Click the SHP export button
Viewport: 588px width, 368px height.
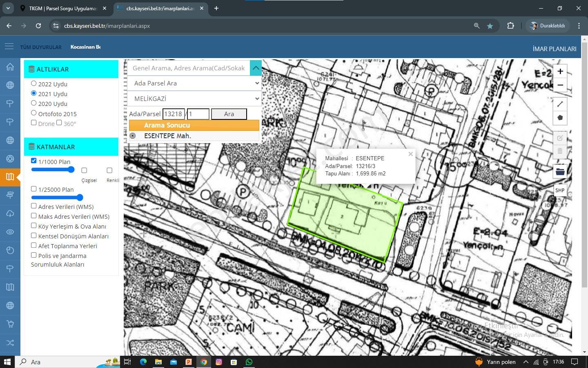tap(560, 190)
